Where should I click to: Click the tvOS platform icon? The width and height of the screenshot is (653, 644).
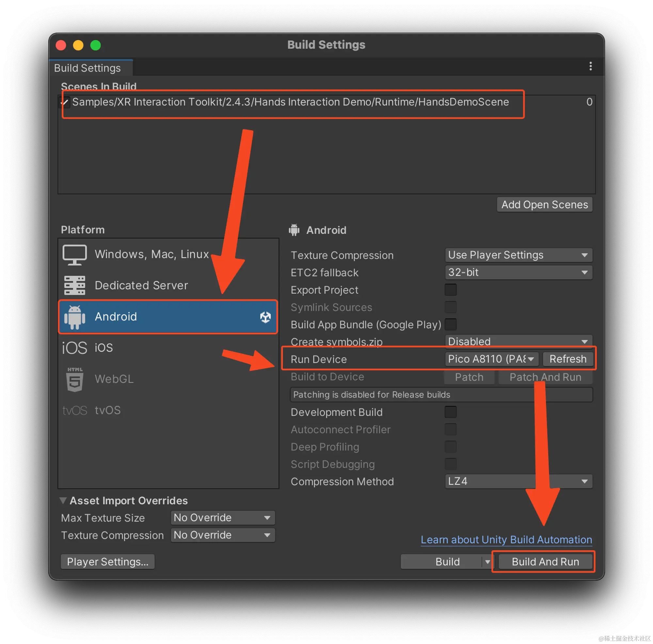coord(74,410)
